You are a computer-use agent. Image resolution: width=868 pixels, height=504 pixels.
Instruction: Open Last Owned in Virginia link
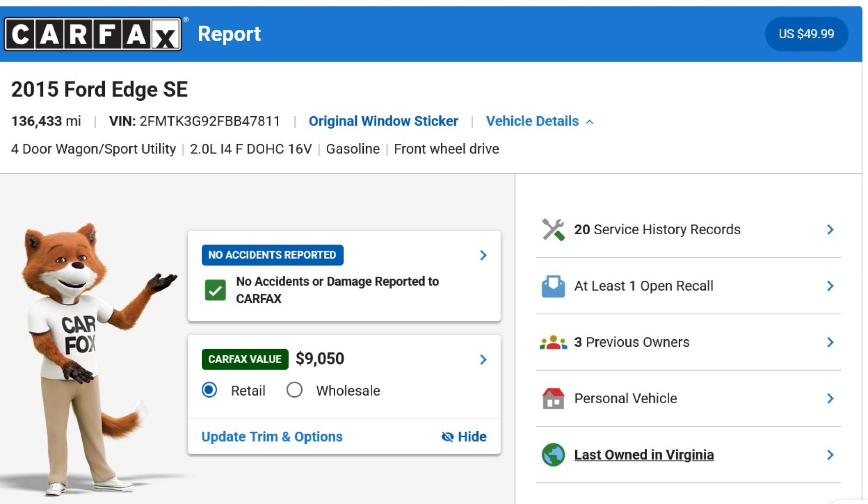(644, 455)
